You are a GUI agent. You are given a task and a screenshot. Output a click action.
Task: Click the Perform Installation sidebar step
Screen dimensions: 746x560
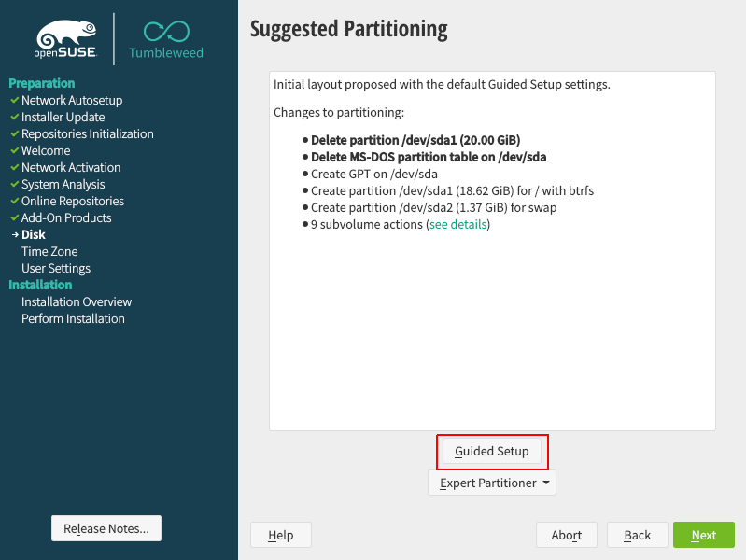tap(73, 318)
